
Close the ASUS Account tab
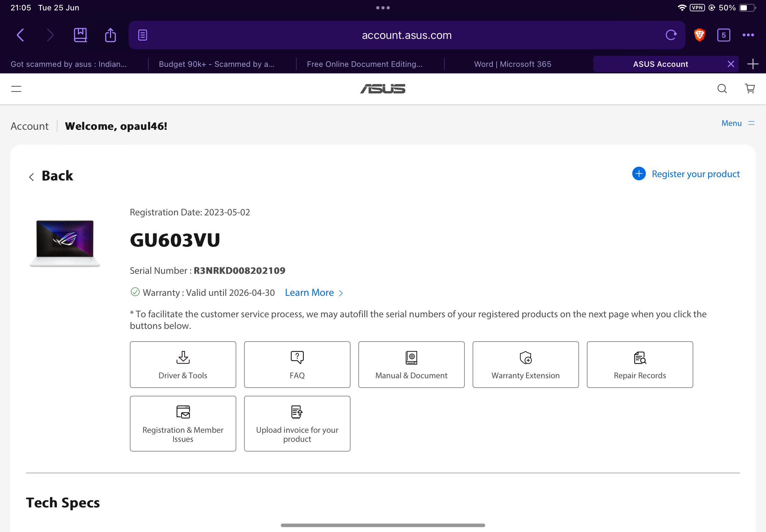tap(731, 64)
